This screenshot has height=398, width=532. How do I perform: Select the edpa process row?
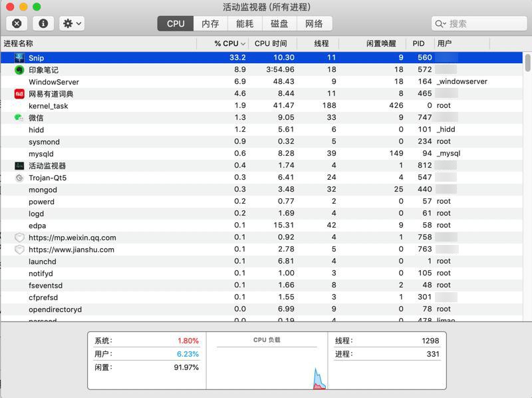(x=261, y=226)
